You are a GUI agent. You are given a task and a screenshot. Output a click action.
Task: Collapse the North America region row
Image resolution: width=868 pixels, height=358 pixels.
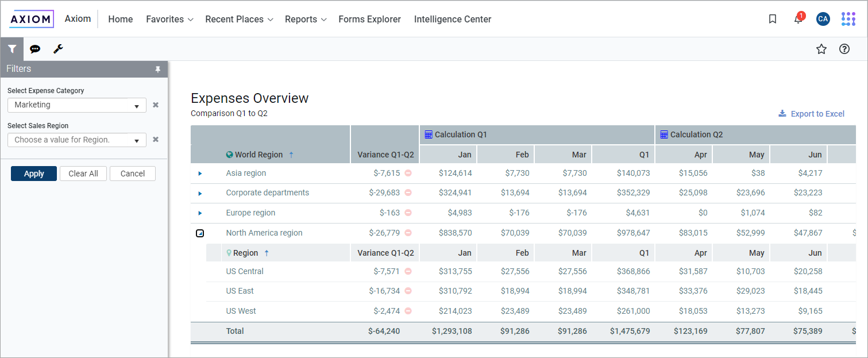(x=200, y=233)
